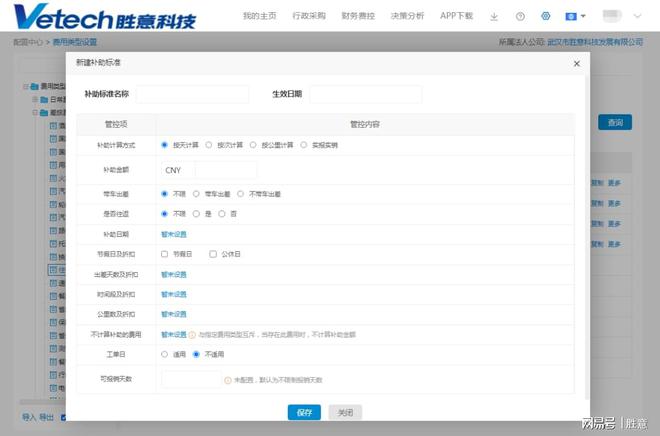Expand the 日常 folder node in tree
The height and width of the screenshot is (436, 660).
[x=35, y=100]
